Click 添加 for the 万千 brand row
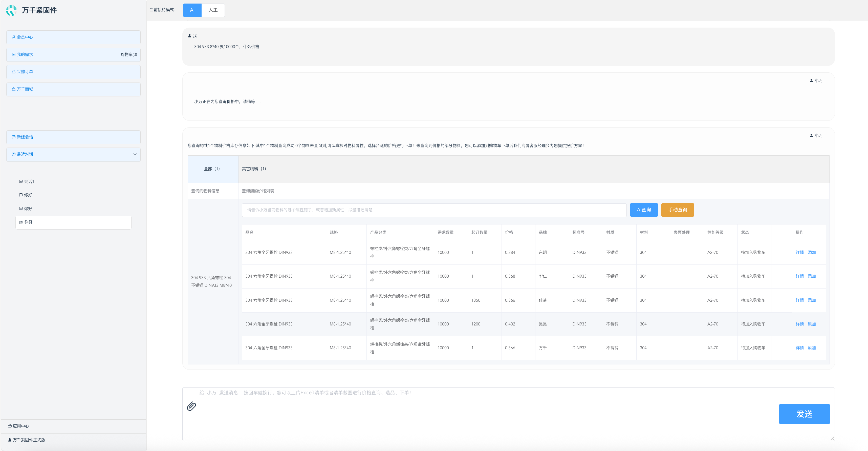This screenshot has height=451, width=868. pyautogui.click(x=811, y=348)
